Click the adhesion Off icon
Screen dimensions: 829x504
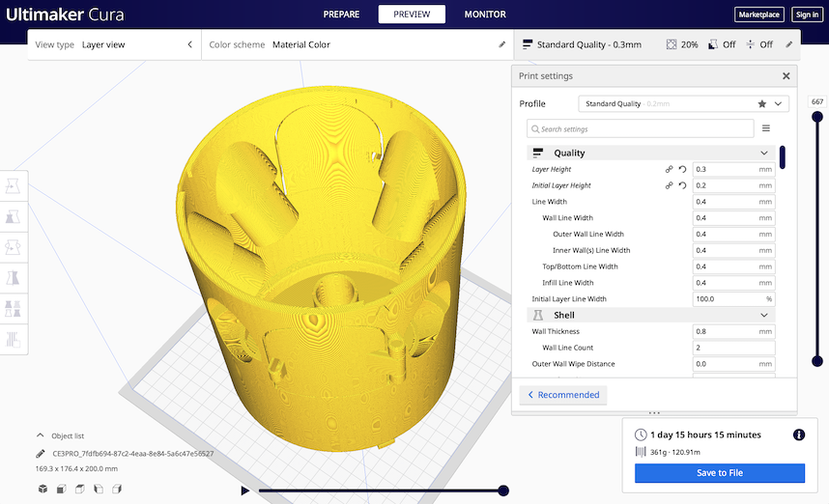(x=750, y=44)
